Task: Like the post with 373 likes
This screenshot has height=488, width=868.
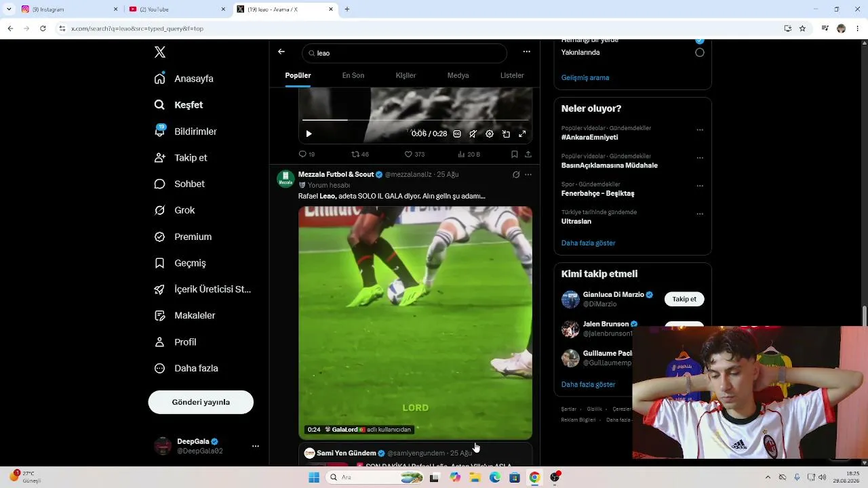Action: [414, 155]
